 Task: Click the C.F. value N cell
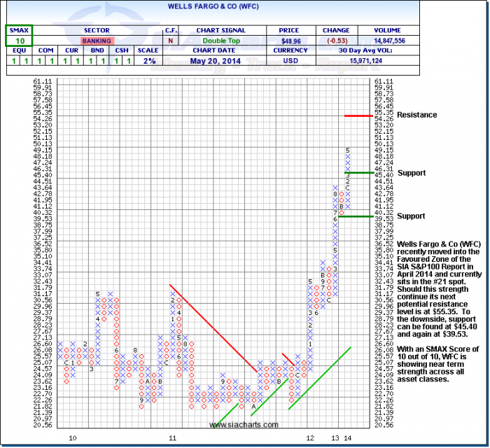coord(171,41)
